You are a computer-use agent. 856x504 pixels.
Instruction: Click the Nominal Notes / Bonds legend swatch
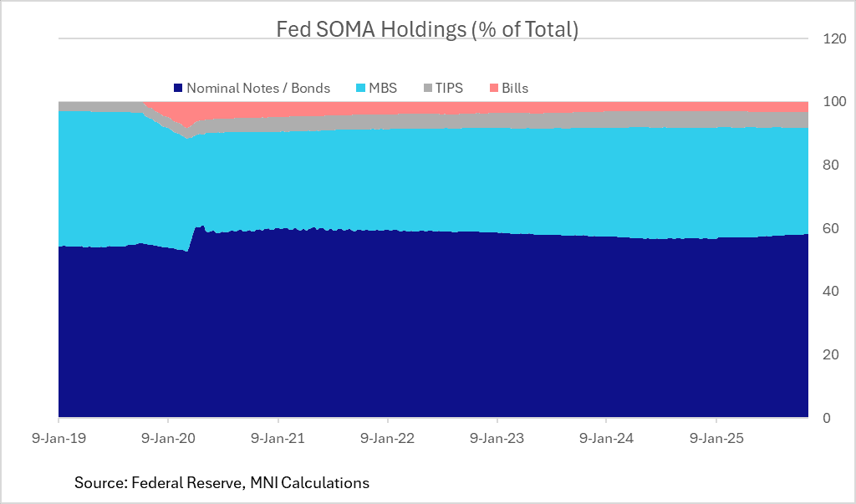coord(177,88)
